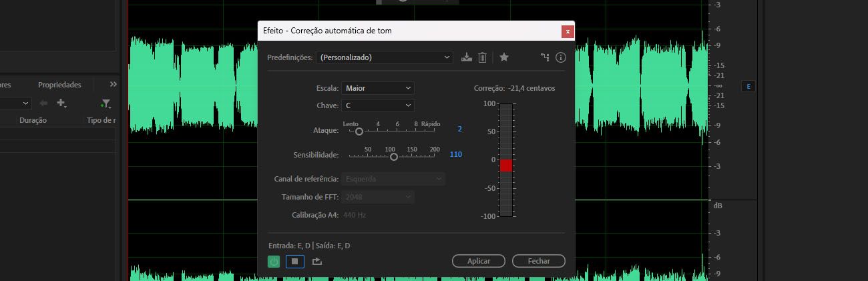Open the left panel dropdown arrow
Image resolution: width=868 pixels, height=281 pixels.
pos(26,103)
